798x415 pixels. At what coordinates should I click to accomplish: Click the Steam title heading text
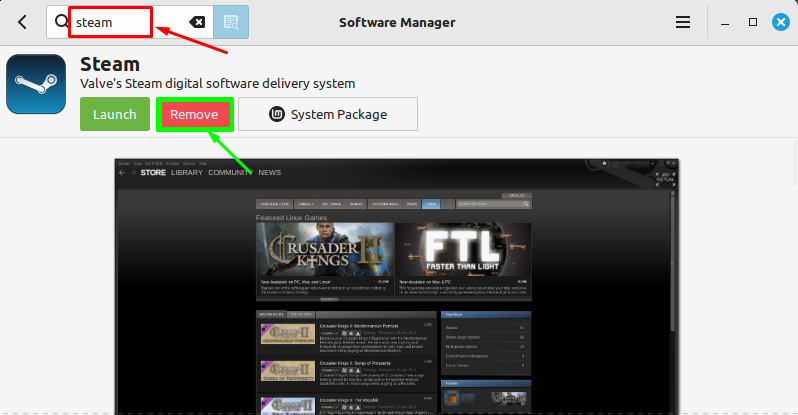(x=110, y=64)
